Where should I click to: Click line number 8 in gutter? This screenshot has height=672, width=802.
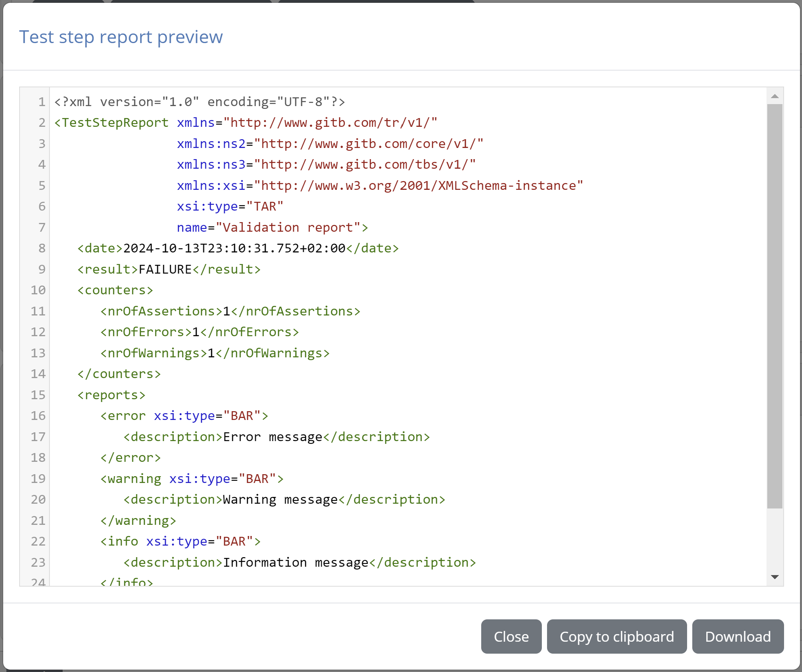pyautogui.click(x=42, y=248)
